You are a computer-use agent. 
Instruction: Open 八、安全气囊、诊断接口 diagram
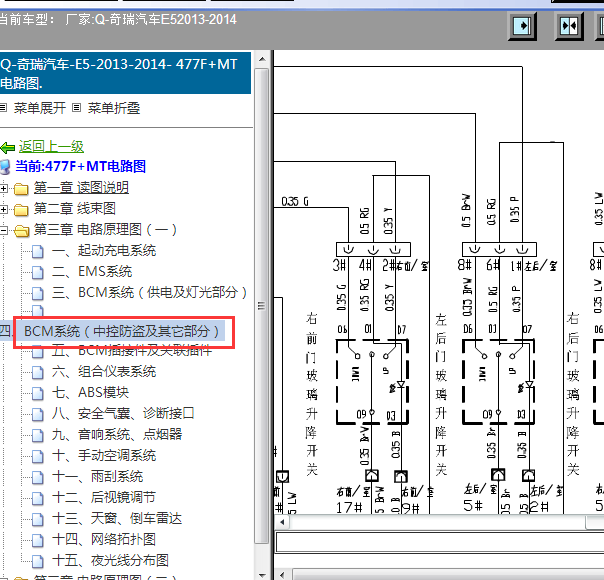tap(123, 414)
